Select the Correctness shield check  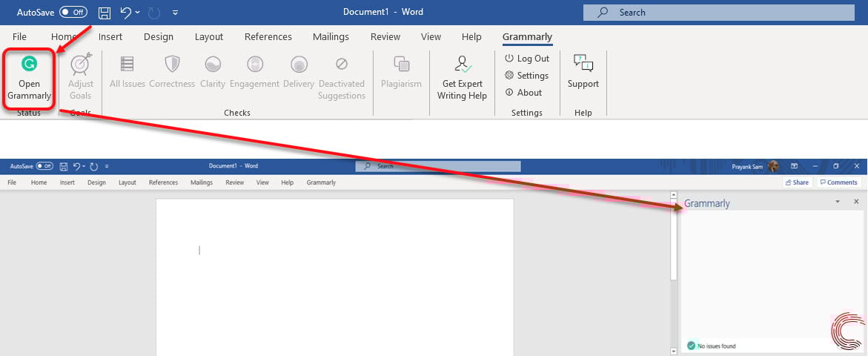(172, 71)
